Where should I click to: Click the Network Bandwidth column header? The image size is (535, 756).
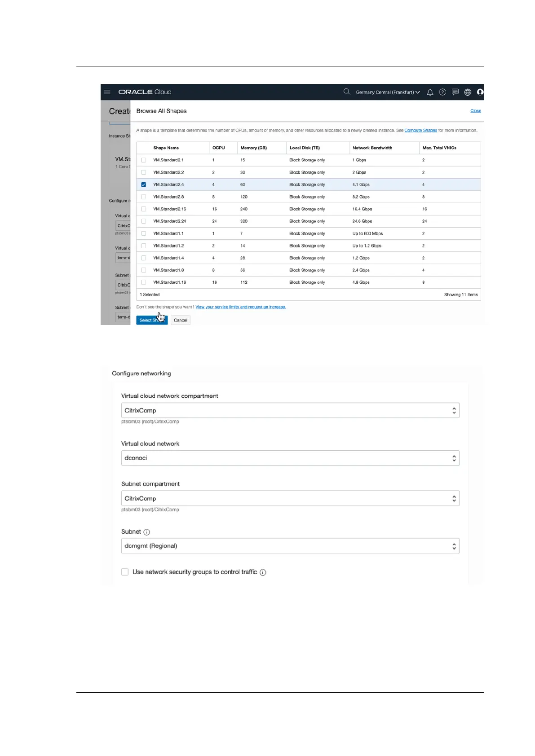(372, 148)
